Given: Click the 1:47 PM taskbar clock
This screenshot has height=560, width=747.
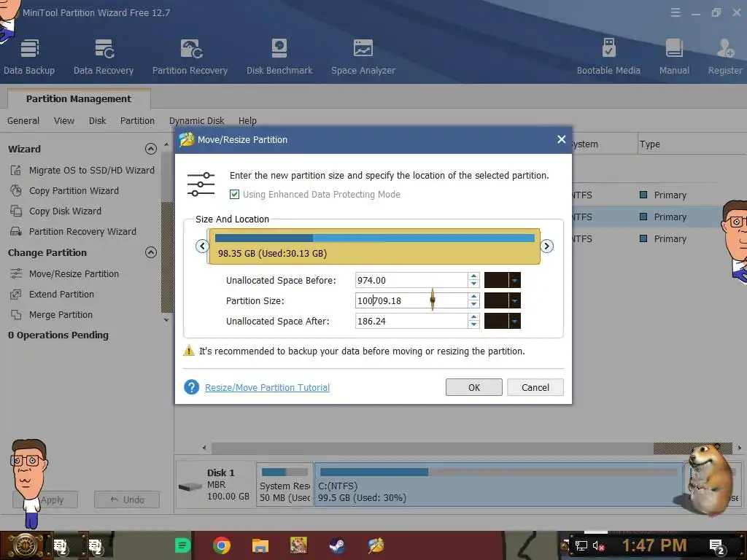Looking at the screenshot, I should click(x=654, y=545).
